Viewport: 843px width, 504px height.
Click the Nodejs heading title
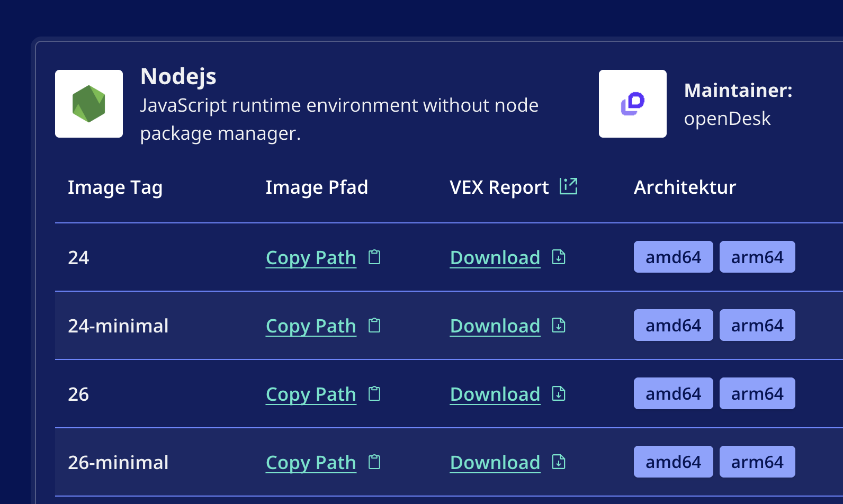click(x=178, y=77)
